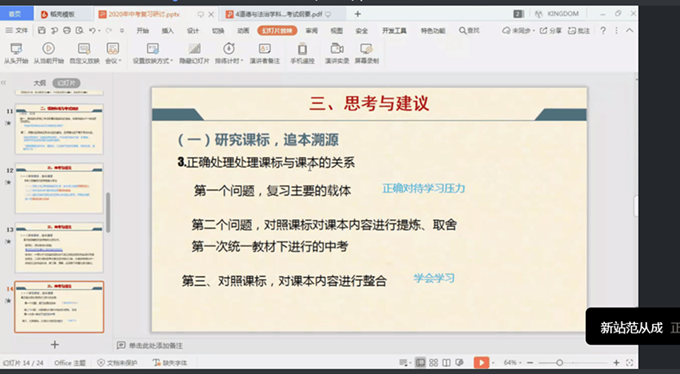The height and width of the screenshot is (374, 680).
Task: Switch to the 插入 ribbon tab
Action: pyautogui.click(x=167, y=30)
